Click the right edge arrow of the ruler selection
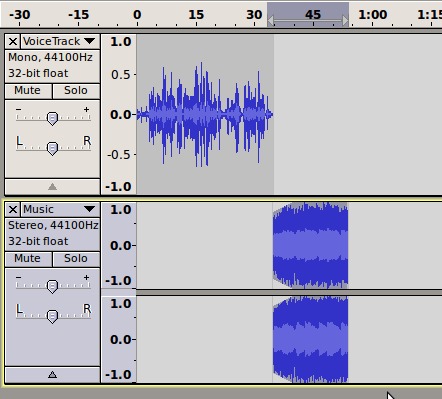Image resolution: width=442 pixels, height=399 pixels. [345, 21]
